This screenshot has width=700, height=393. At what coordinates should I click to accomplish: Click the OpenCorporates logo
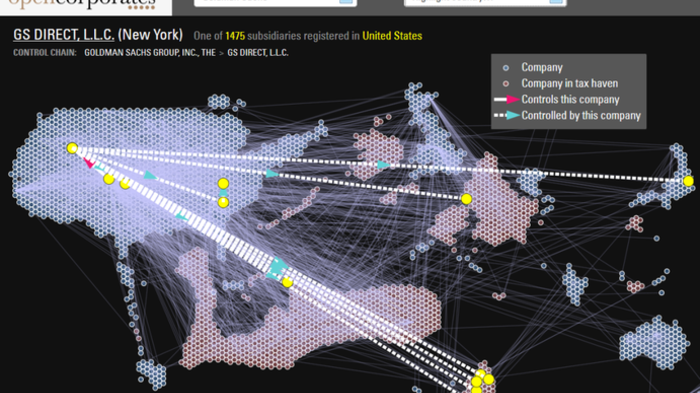click(83, 4)
